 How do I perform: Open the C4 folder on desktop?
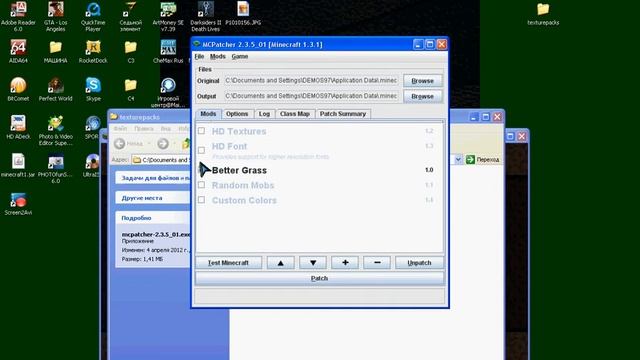pyautogui.click(x=131, y=89)
